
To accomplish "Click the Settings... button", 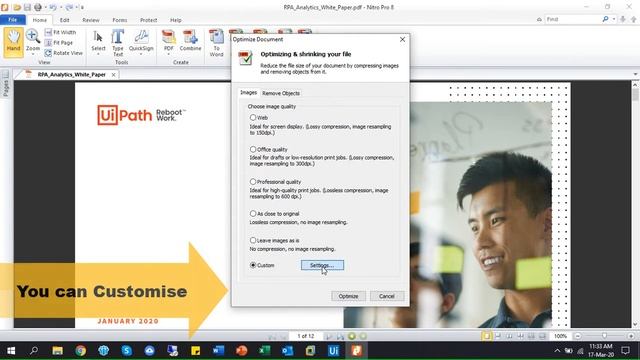I will tap(322, 265).
